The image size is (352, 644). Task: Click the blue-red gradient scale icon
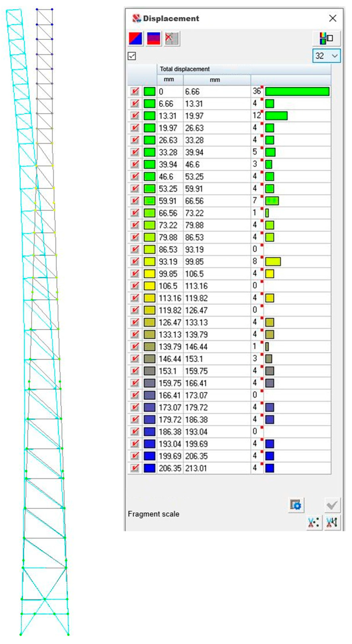[153, 38]
